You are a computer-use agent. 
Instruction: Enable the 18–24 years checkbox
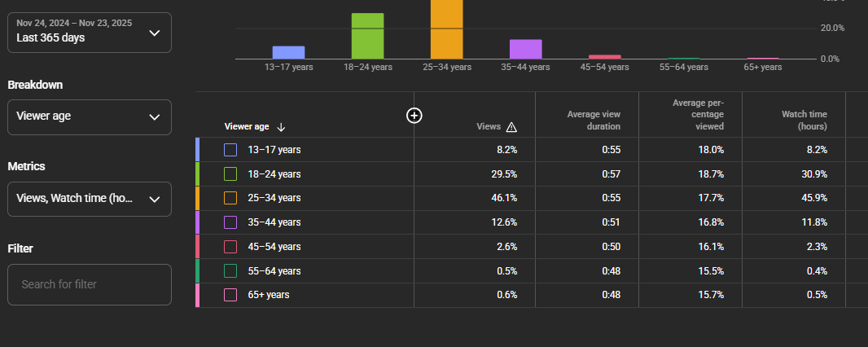230,173
